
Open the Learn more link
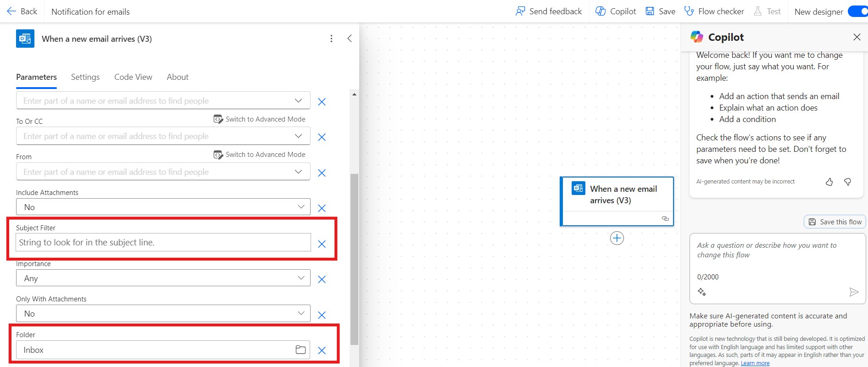(x=755, y=363)
